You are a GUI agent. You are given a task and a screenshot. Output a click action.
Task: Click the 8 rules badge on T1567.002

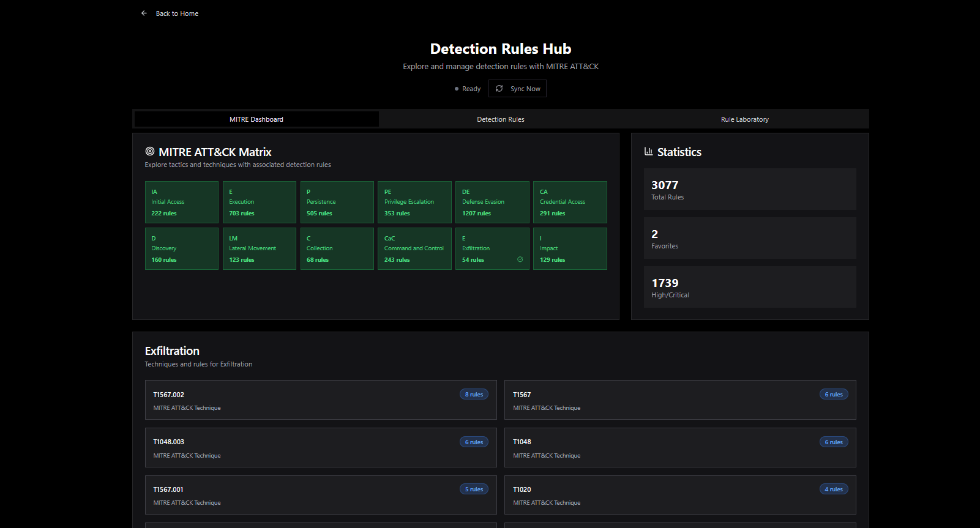click(x=474, y=395)
